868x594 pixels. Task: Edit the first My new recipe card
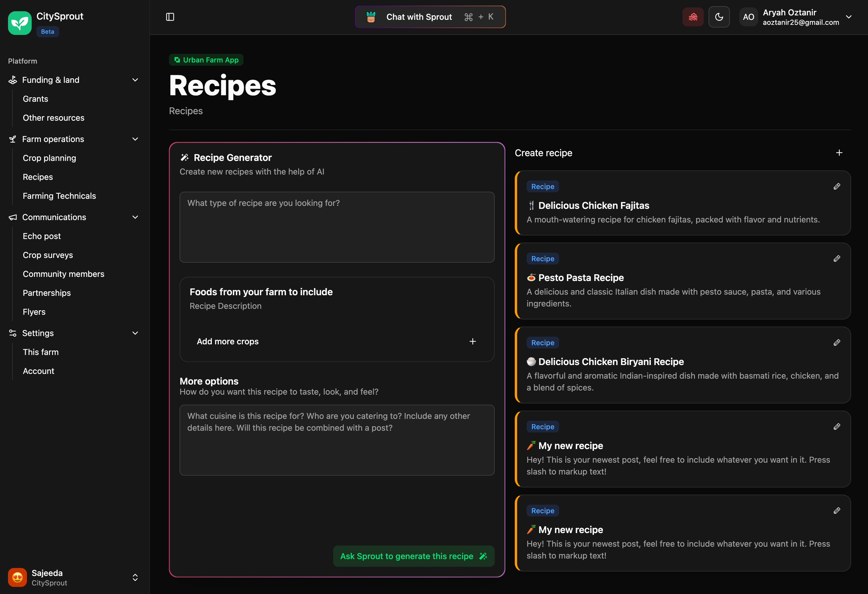tap(837, 426)
